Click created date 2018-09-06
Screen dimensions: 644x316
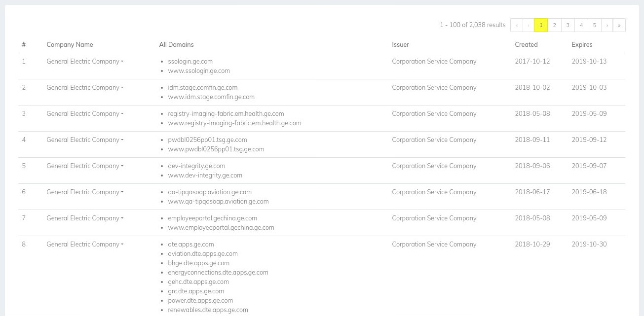click(x=532, y=166)
